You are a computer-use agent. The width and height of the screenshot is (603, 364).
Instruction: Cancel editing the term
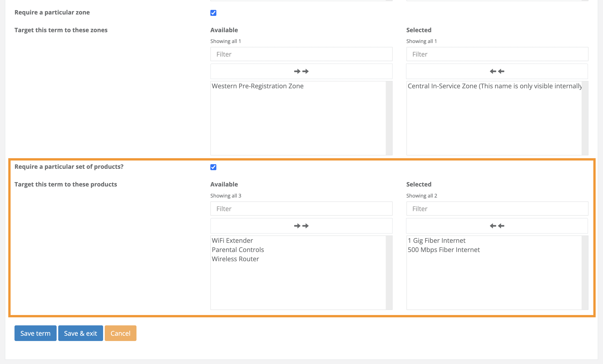coord(120,333)
